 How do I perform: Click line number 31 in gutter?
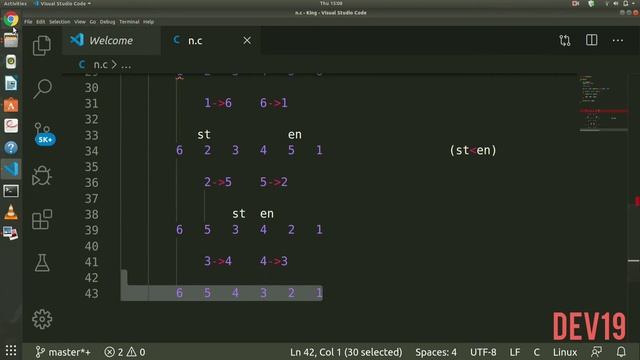[91, 104]
